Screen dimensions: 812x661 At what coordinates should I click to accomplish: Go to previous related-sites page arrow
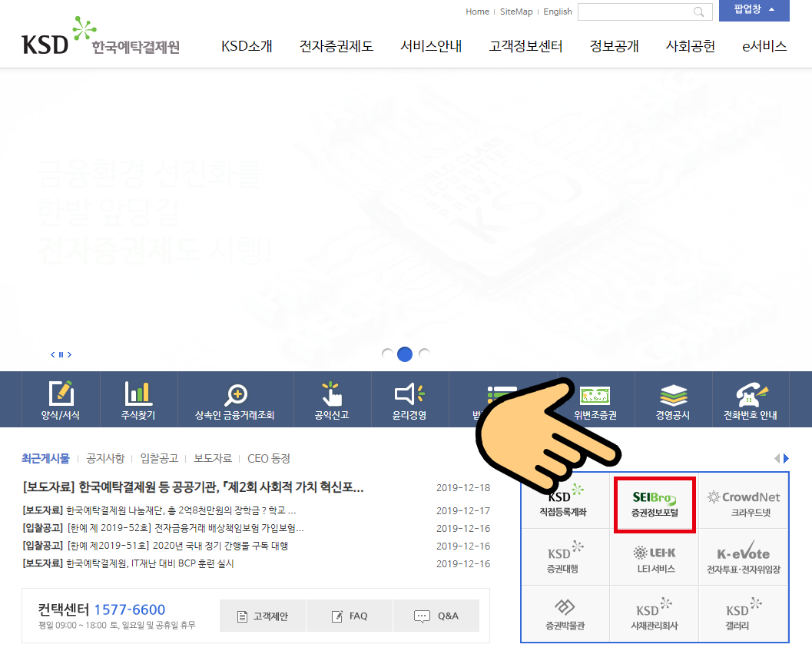[777, 458]
